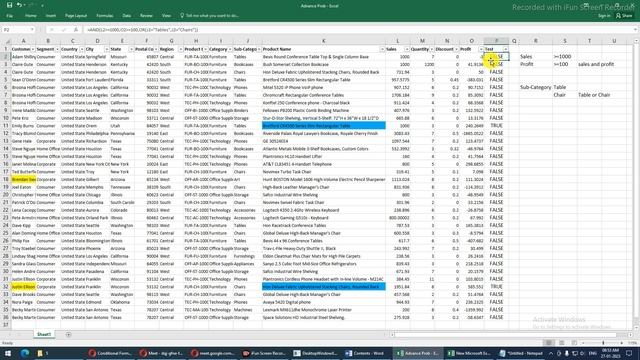The height and width of the screenshot is (360, 640).
Task: Switch to Page Layout view icon in status bar
Action: click(562, 343)
